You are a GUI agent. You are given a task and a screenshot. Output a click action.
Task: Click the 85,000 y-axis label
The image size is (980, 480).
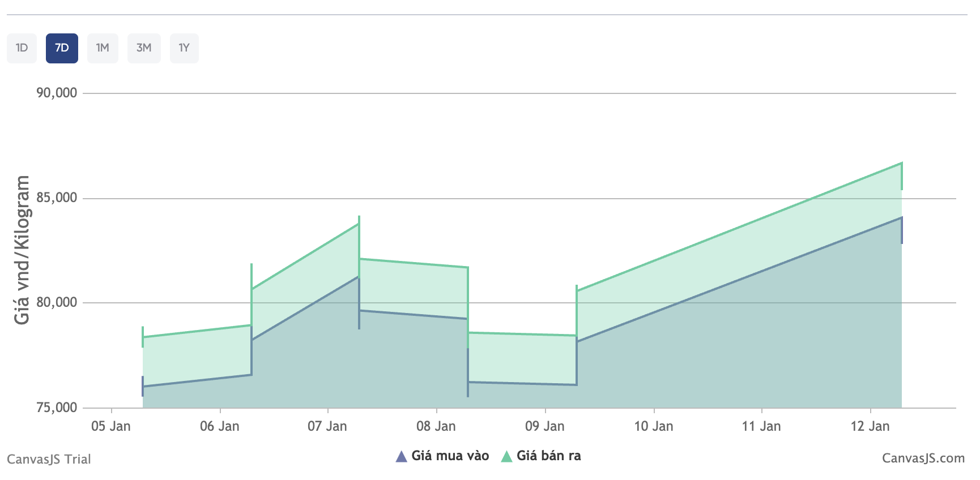click(x=57, y=198)
